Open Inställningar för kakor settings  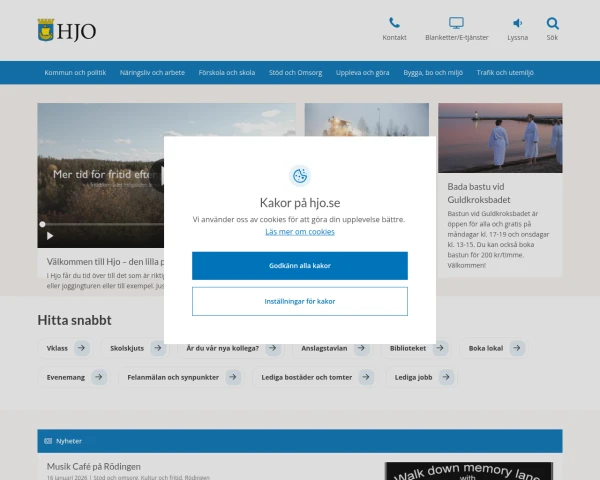point(300,301)
